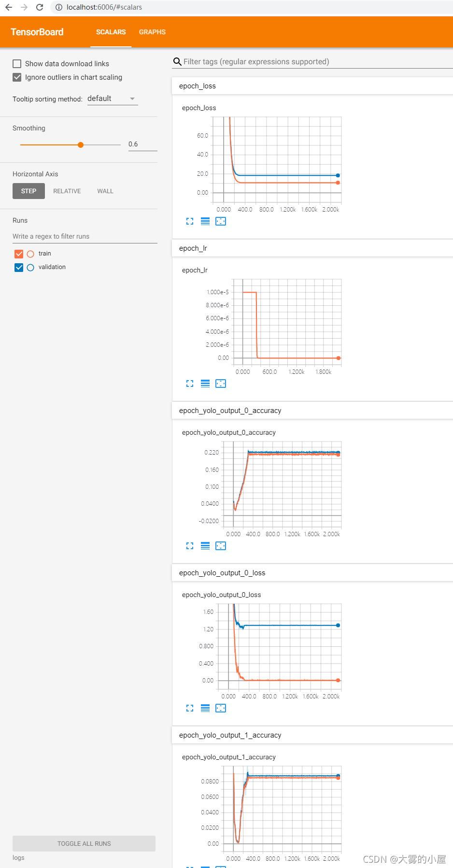Image resolution: width=453 pixels, height=868 pixels.
Task: Click the epoch_lr chart plot area
Action: (x=287, y=322)
